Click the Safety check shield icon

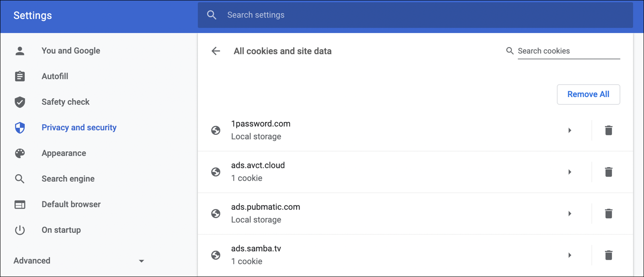[20, 102]
